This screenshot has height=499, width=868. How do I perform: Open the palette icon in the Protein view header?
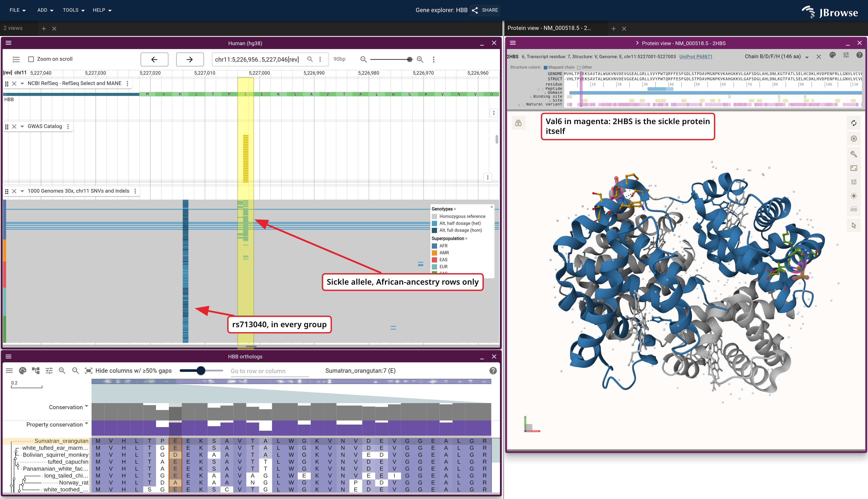(x=832, y=55)
